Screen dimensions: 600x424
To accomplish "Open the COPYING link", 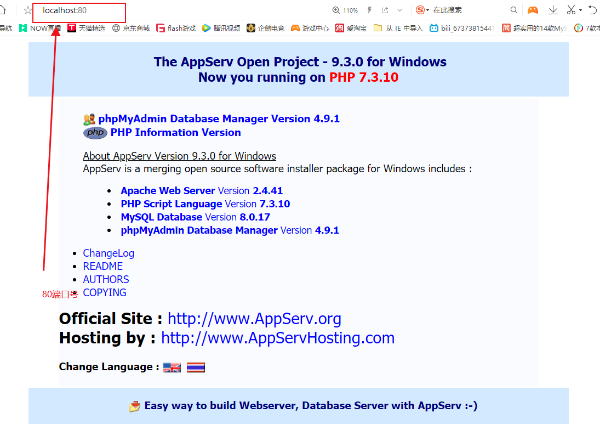I will (x=104, y=292).
